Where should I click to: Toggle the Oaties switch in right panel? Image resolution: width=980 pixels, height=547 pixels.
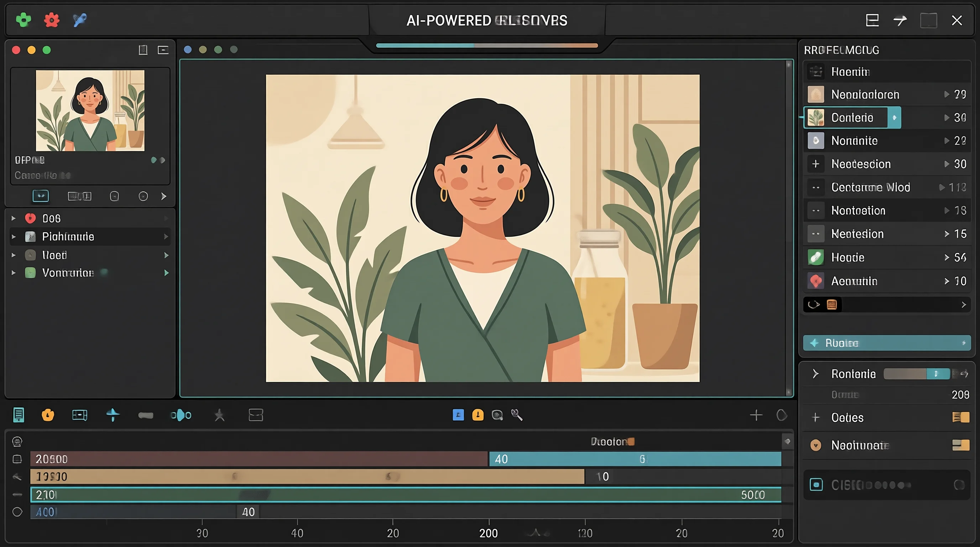pos(961,417)
